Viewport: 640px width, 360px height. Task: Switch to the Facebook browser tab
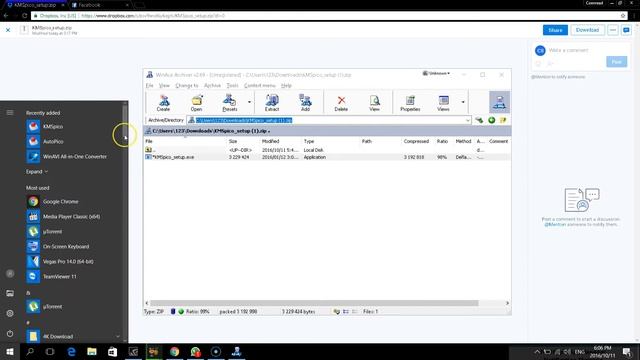100,5
